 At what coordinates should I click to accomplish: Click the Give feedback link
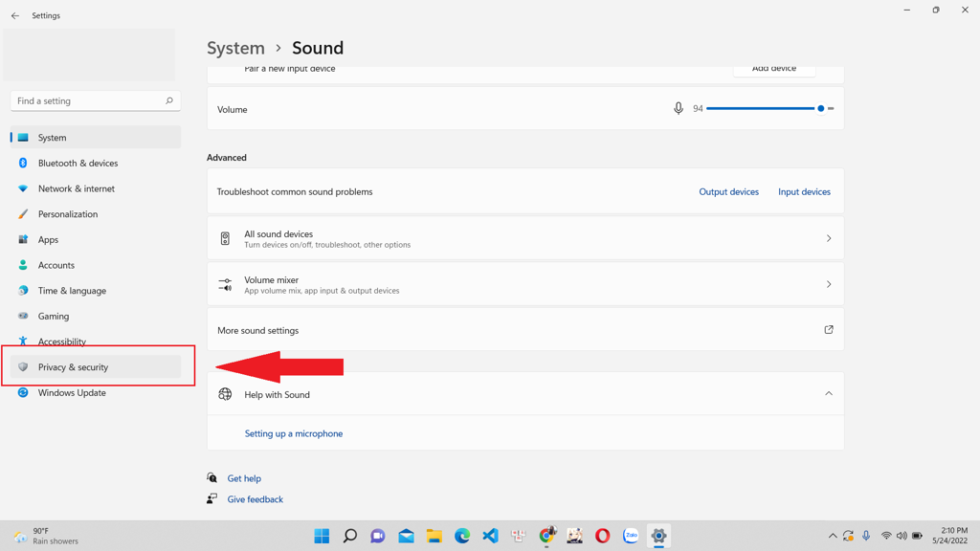pos(255,499)
